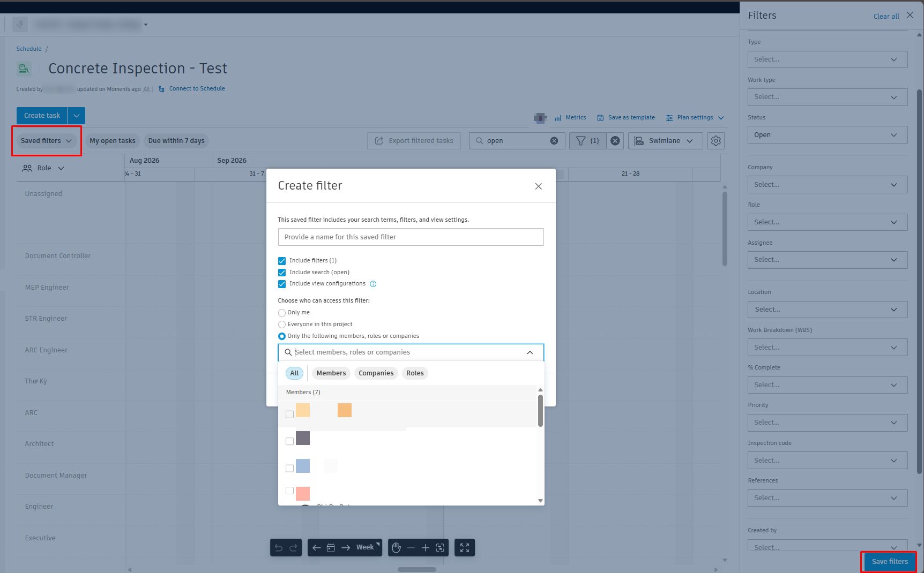Image resolution: width=924 pixels, height=573 pixels.
Task: Close the Filters side panel
Action: pos(910,15)
